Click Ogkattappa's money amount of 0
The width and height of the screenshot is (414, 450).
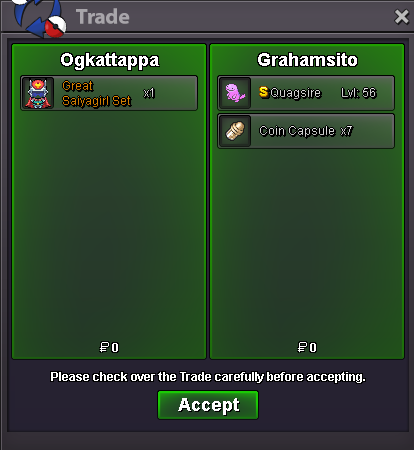[x=115, y=348]
